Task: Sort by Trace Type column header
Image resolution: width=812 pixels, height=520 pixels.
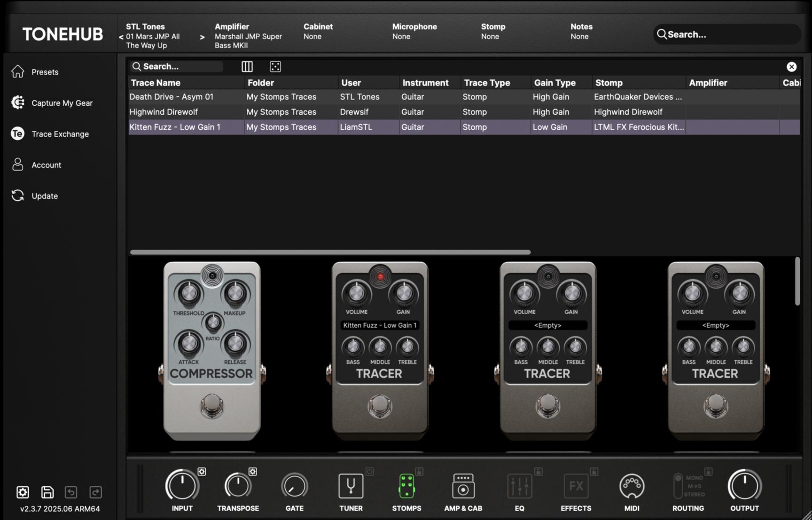Action: [495, 83]
